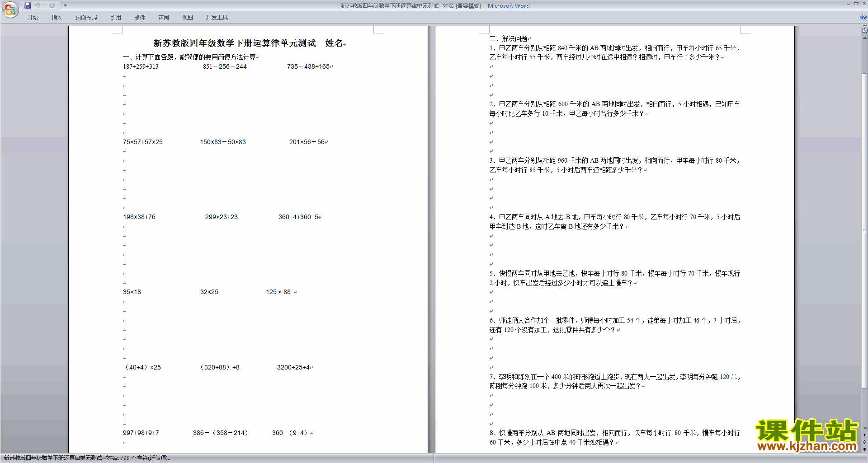Click the expression 198×38+76
Viewport: 868px width, 463px height.
(139, 217)
